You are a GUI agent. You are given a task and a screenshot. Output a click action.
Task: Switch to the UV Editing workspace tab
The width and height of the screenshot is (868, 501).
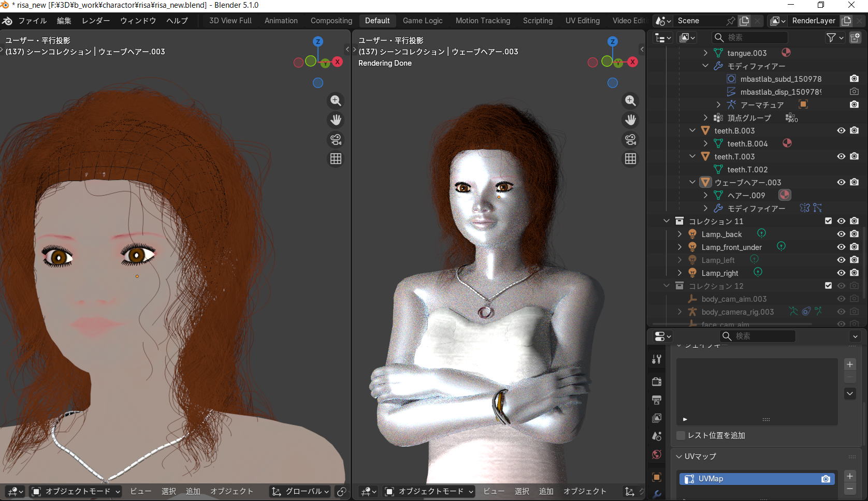(582, 21)
